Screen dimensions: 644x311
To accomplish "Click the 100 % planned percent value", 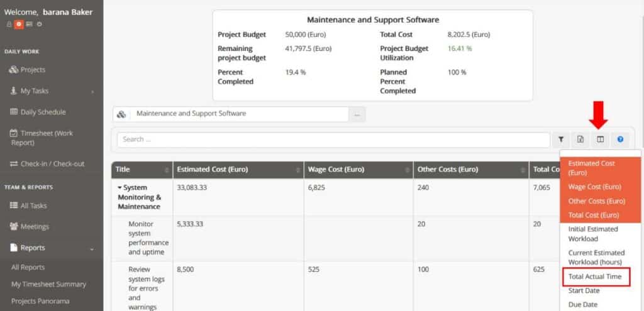I will (457, 72).
